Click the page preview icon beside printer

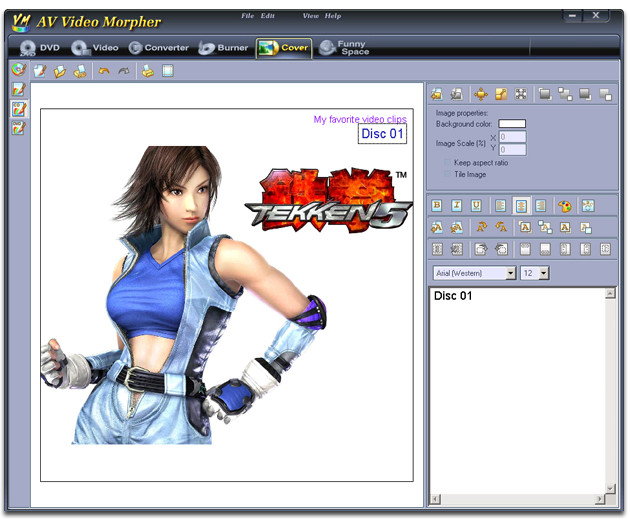[x=168, y=71]
